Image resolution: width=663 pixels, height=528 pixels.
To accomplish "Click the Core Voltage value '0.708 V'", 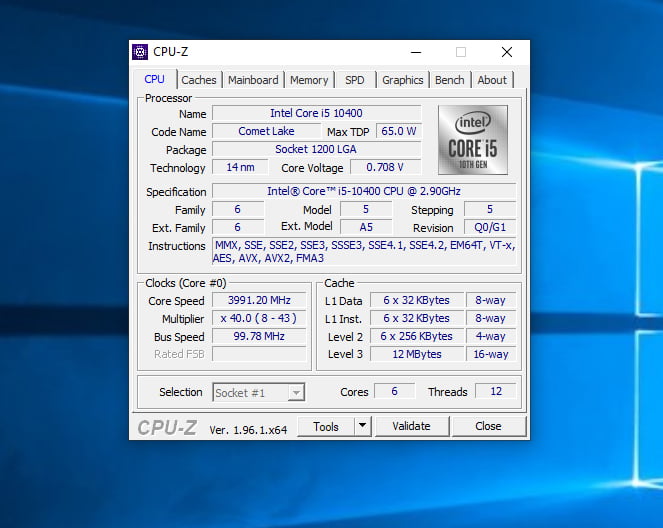I will click(x=386, y=167).
